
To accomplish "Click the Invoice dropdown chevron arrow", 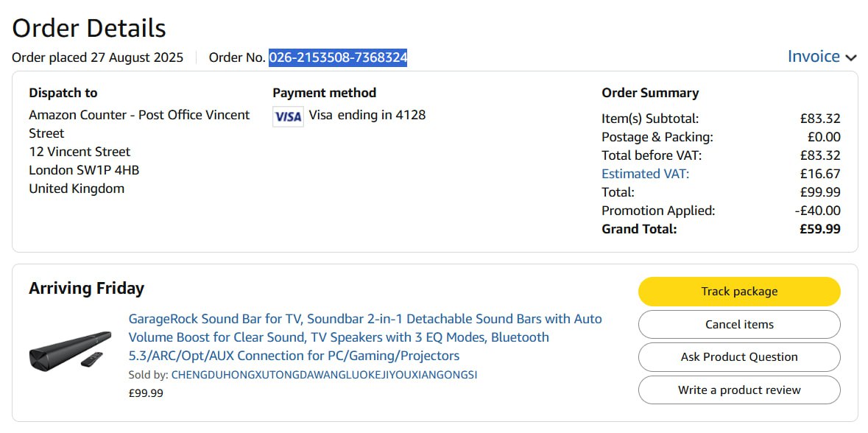I will (x=851, y=58).
